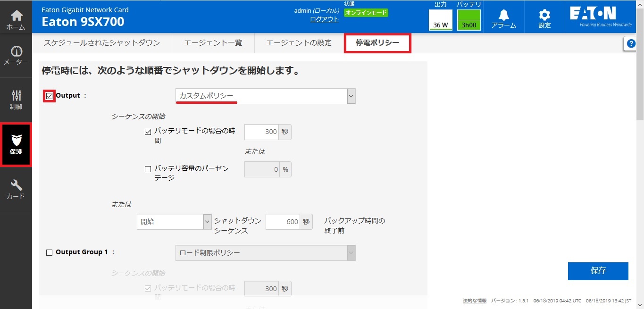Open the Meter (メーター) sidebar section
This screenshot has width=644, height=309.
16,55
